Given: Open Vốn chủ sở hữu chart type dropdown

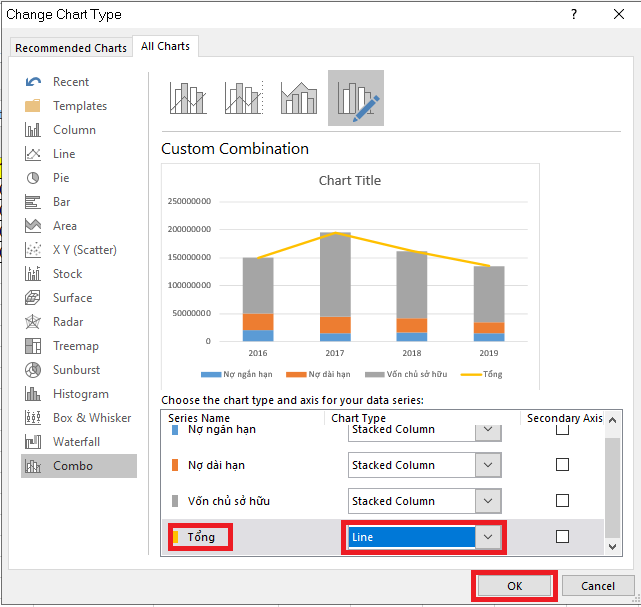Looking at the screenshot, I should pos(487,501).
